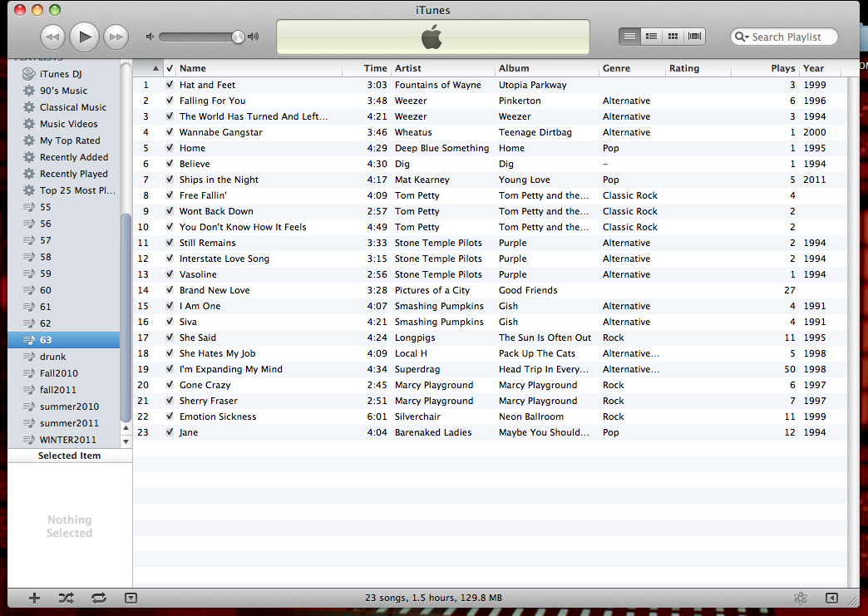Click Selected Item artwork header
The image size is (868, 616).
(70, 456)
